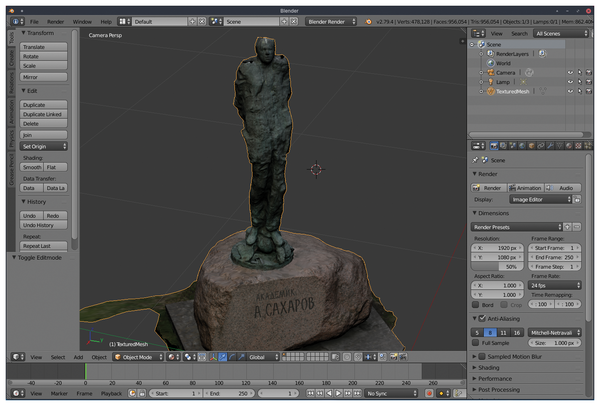Viewport: 600px width, 406px height.
Task: Click the OpenGL render image icon in 3D header
Action: click(393, 357)
